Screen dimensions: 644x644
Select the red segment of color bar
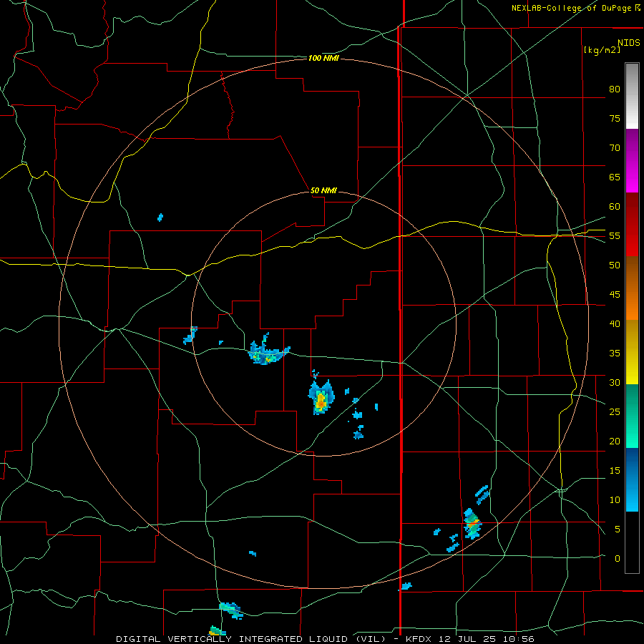coord(632,224)
